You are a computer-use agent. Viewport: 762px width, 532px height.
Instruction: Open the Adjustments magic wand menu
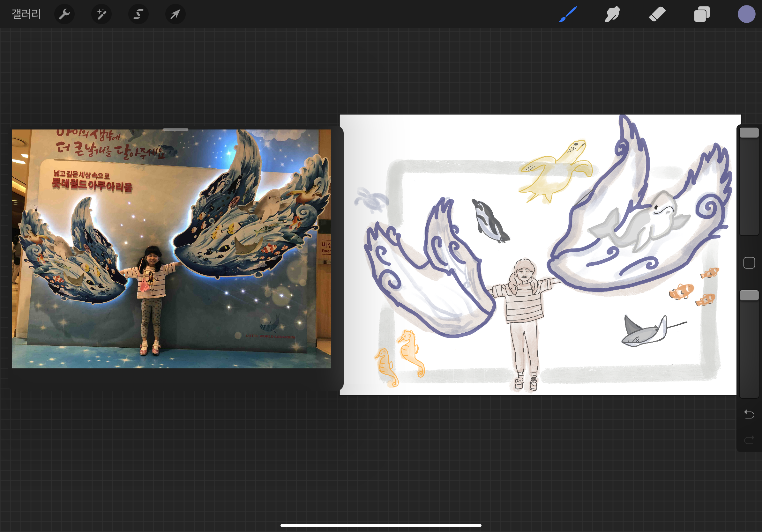click(x=101, y=14)
